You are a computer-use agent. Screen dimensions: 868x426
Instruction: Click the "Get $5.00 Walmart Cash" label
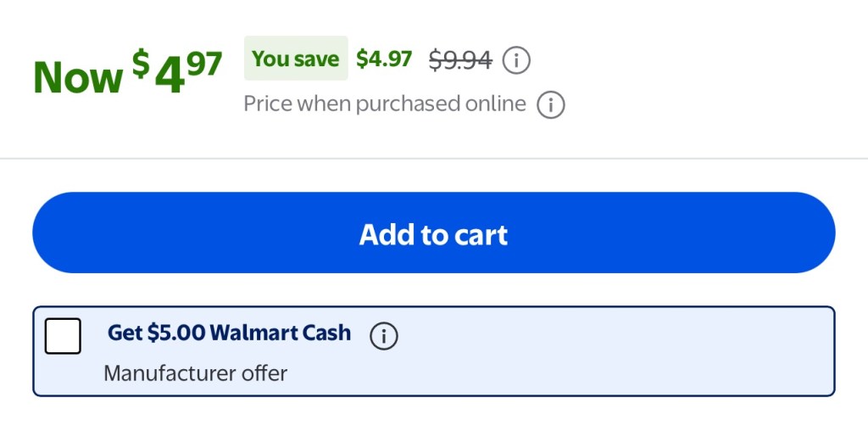229,333
